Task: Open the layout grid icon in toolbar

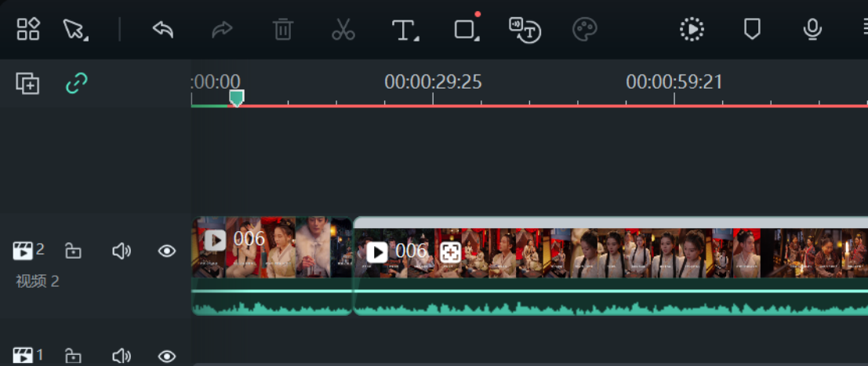Action: (27, 29)
